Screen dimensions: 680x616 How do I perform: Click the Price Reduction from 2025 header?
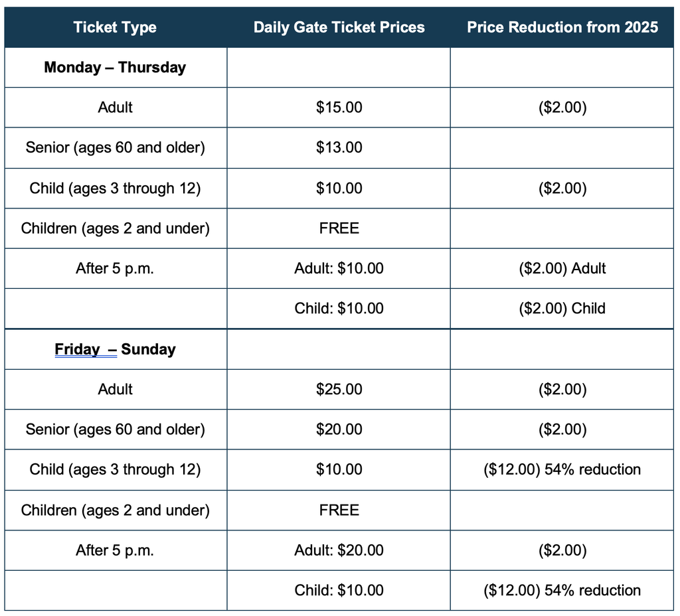pos(562,27)
